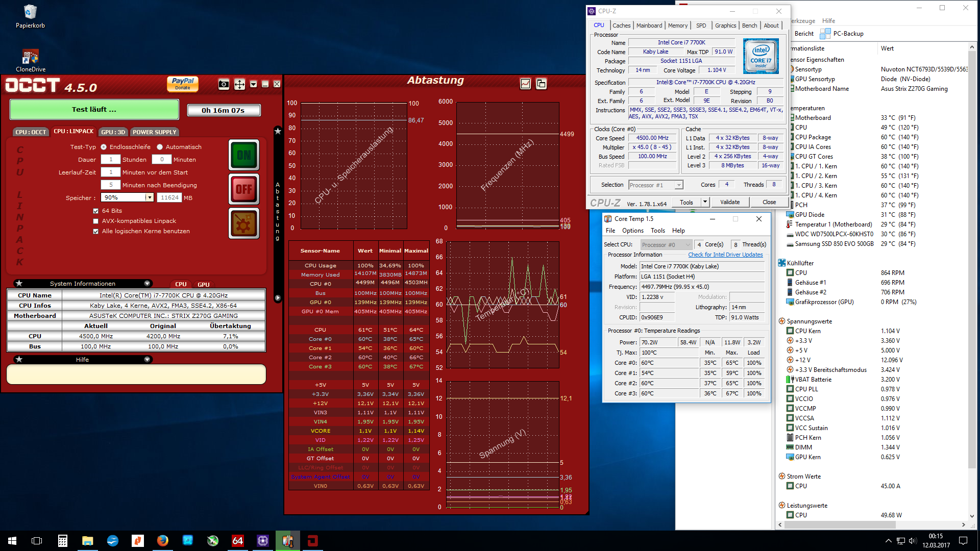Toggle the 64 Bits checkbox
The height and width of the screenshot is (551, 980).
point(95,211)
